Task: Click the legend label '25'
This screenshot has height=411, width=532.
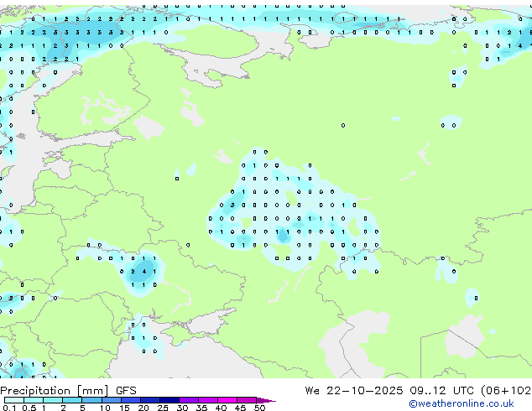Action: [x=163, y=408]
